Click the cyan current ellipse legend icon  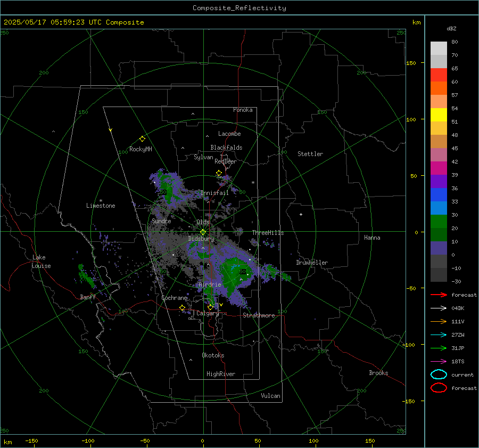tap(439, 374)
